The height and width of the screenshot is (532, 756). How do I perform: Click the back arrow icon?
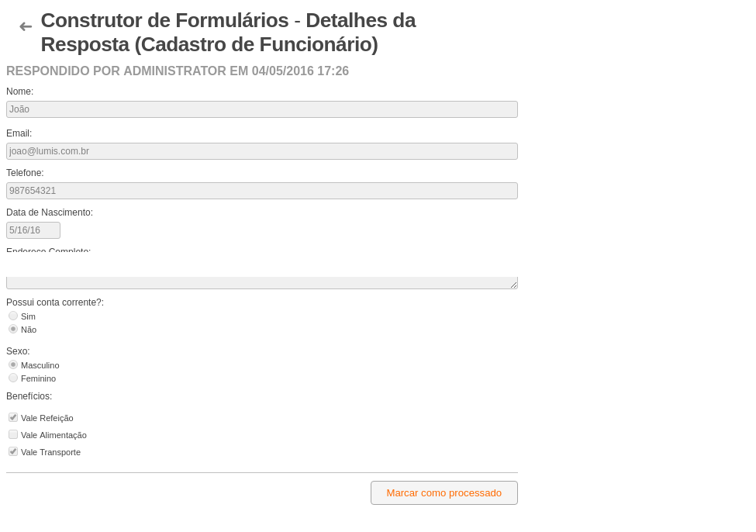click(x=26, y=27)
